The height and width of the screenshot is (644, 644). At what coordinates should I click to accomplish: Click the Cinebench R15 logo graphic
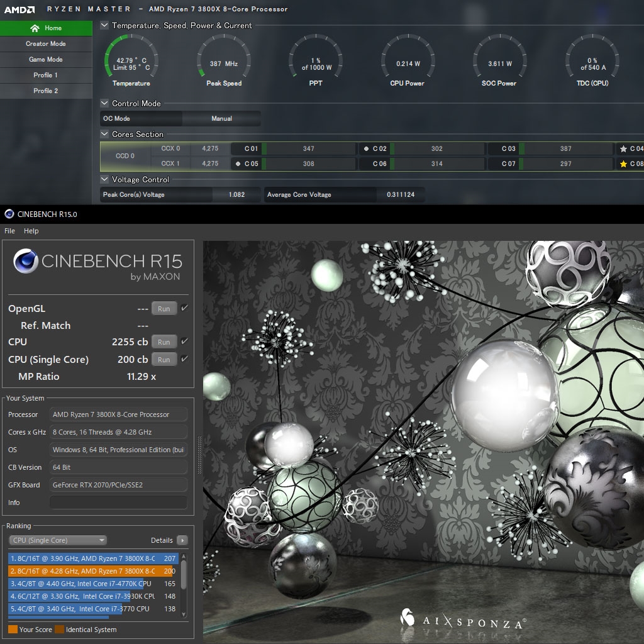pyautogui.click(x=26, y=260)
